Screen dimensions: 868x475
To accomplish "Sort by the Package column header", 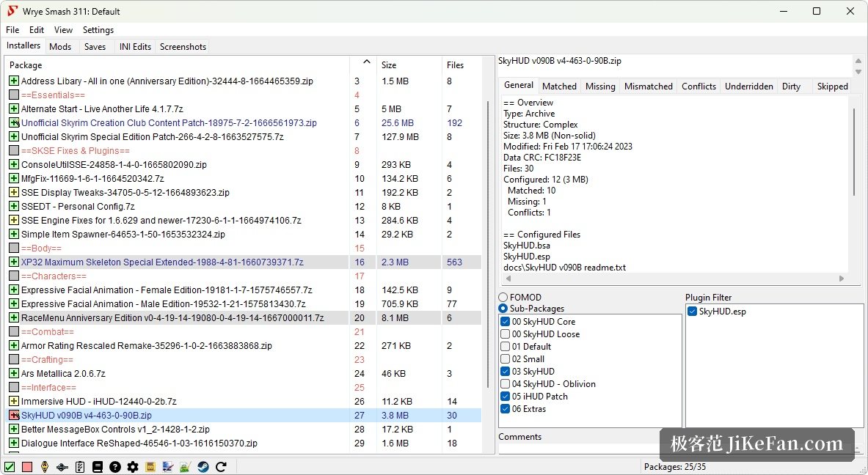I will (x=177, y=65).
